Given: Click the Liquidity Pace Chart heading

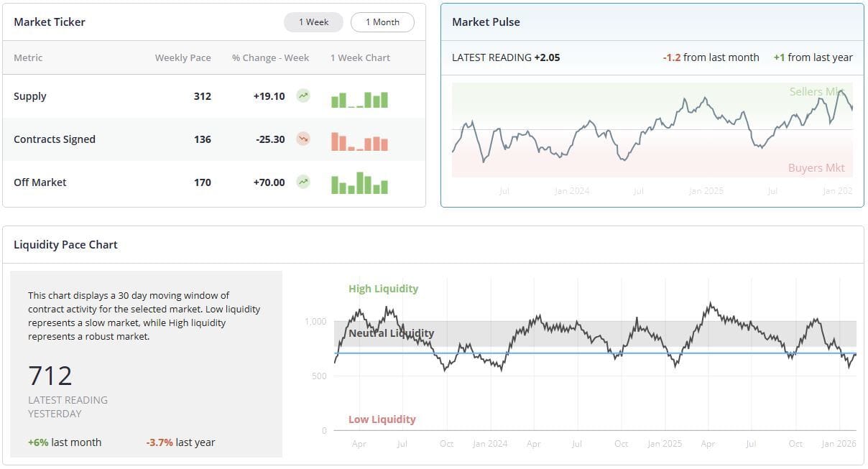Looking at the screenshot, I should 65,244.
